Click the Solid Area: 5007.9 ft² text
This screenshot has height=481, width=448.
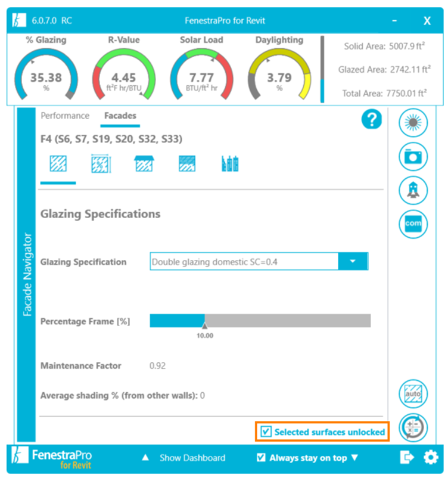tap(384, 46)
